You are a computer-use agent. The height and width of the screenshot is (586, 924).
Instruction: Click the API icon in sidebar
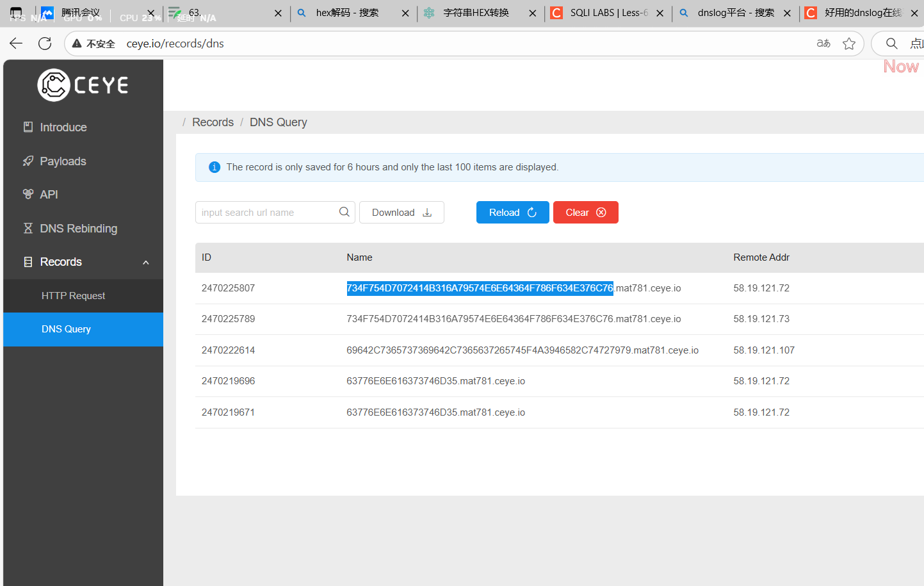pos(28,194)
